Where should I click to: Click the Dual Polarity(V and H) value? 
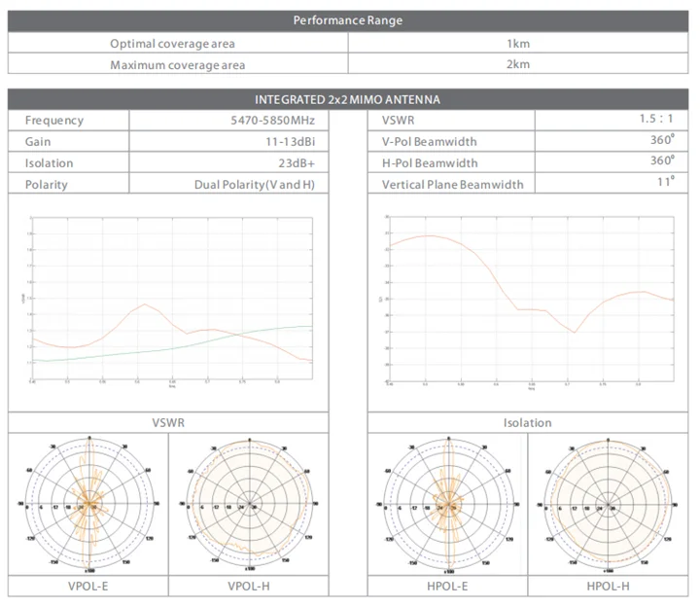(x=255, y=185)
